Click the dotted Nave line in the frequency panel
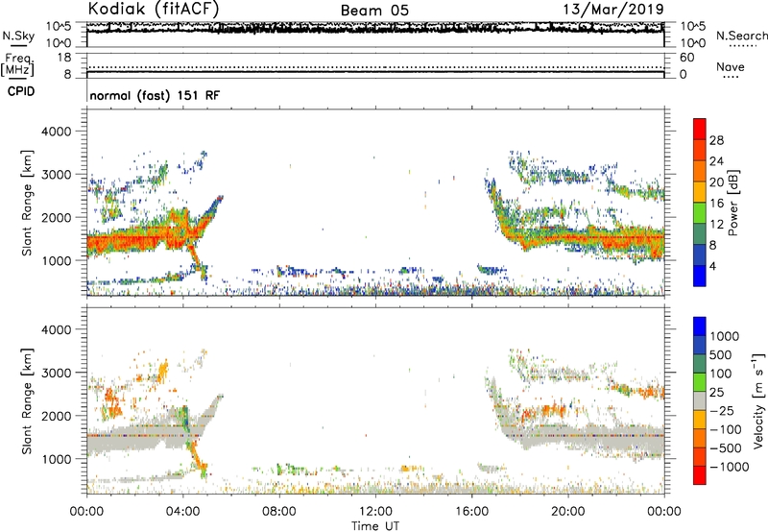768x532 pixels. click(x=375, y=67)
